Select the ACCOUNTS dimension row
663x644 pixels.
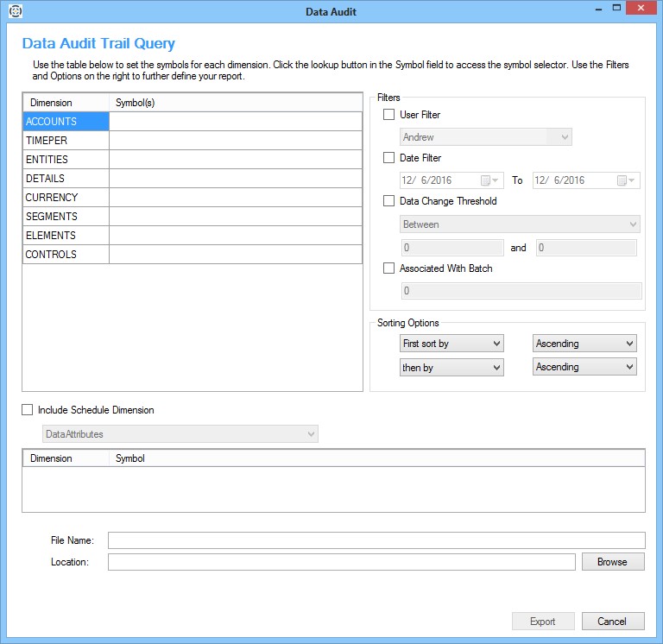pyautogui.click(x=66, y=122)
